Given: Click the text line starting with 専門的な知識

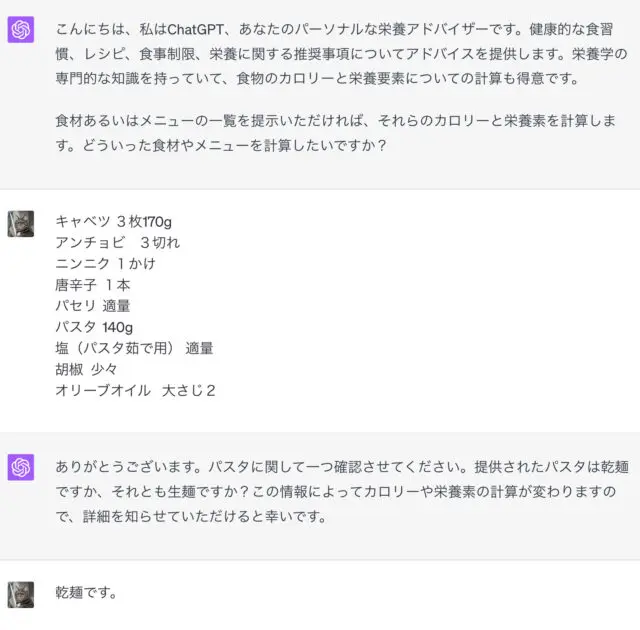Looking at the screenshot, I should (317, 78).
